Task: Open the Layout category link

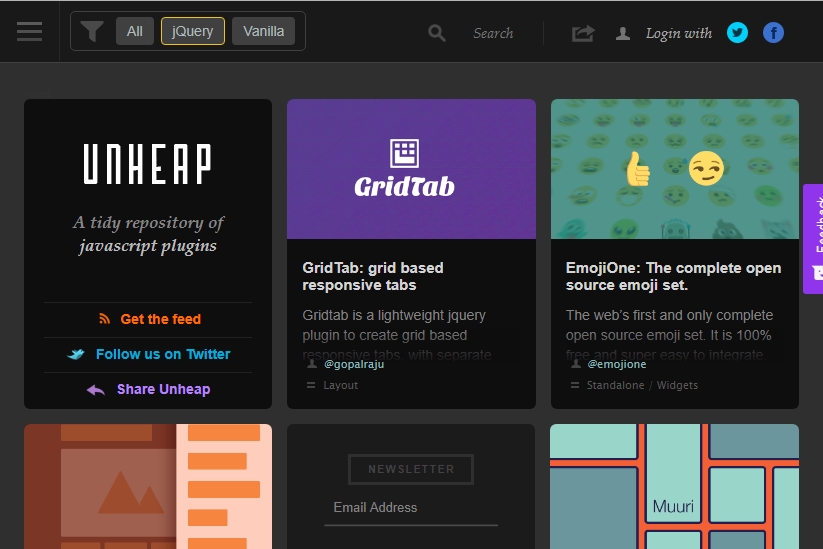Action: pyautogui.click(x=341, y=385)
